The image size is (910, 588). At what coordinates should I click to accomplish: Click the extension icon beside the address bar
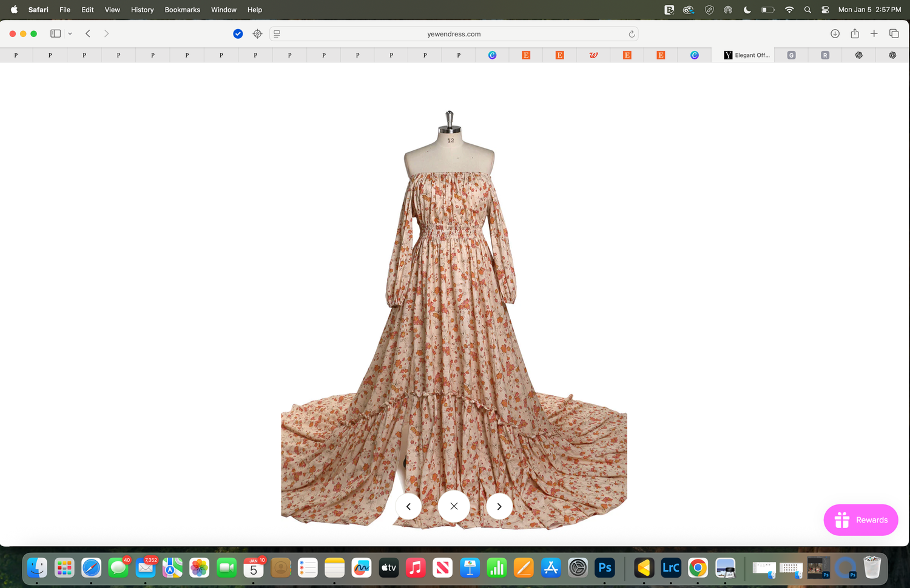click(257, 34)
